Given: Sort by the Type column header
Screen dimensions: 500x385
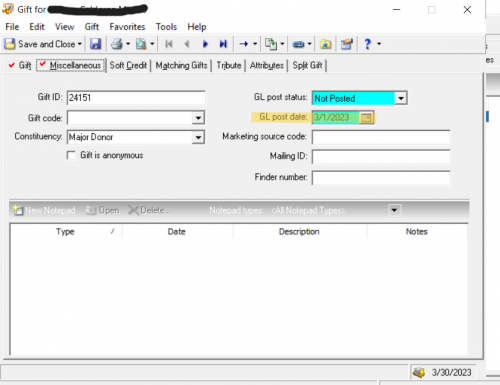Looking at the screenshot, I should [66, 232].
